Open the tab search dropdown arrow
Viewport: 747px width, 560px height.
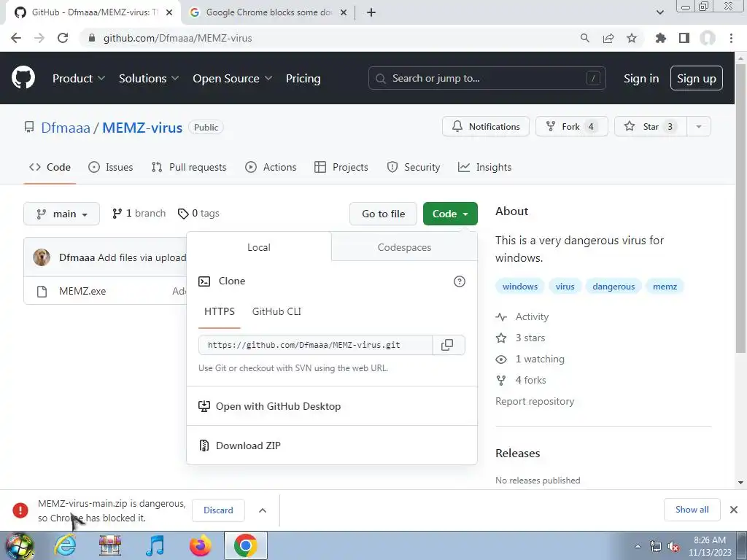point(659,12)
